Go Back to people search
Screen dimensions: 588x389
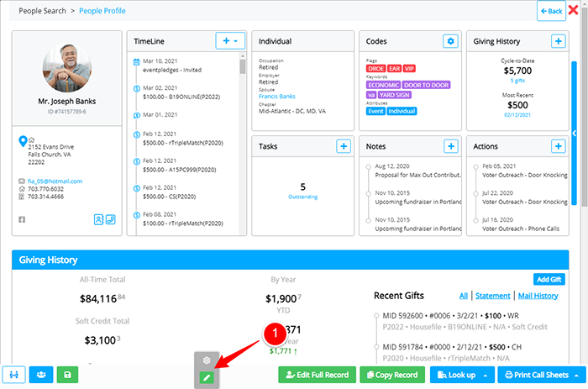551,11
